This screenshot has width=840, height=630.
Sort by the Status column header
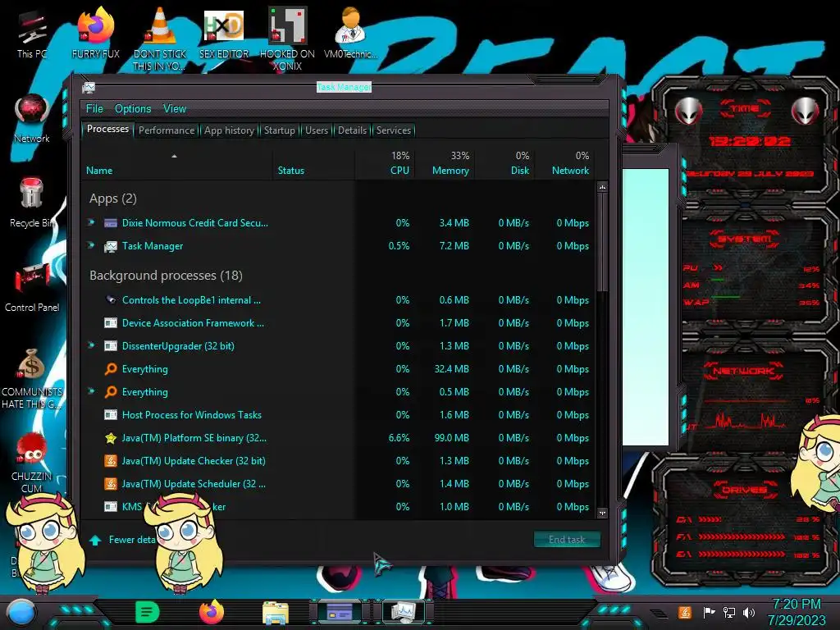314,163
